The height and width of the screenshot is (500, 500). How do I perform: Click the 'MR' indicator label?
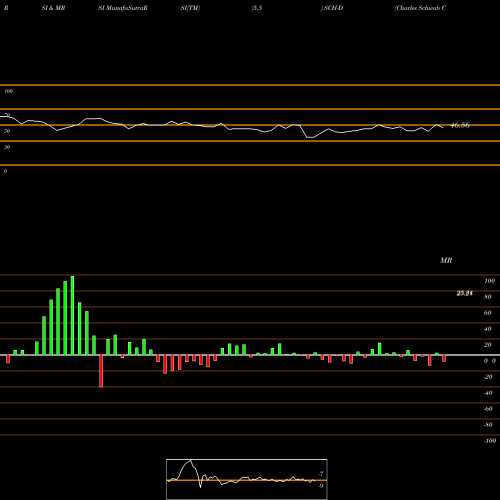446,260
